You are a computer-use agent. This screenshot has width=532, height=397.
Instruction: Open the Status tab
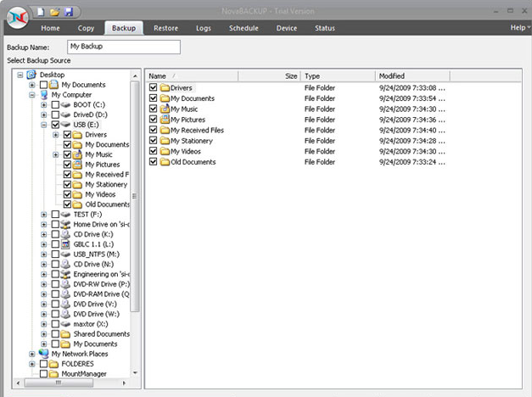coord(325,28)
